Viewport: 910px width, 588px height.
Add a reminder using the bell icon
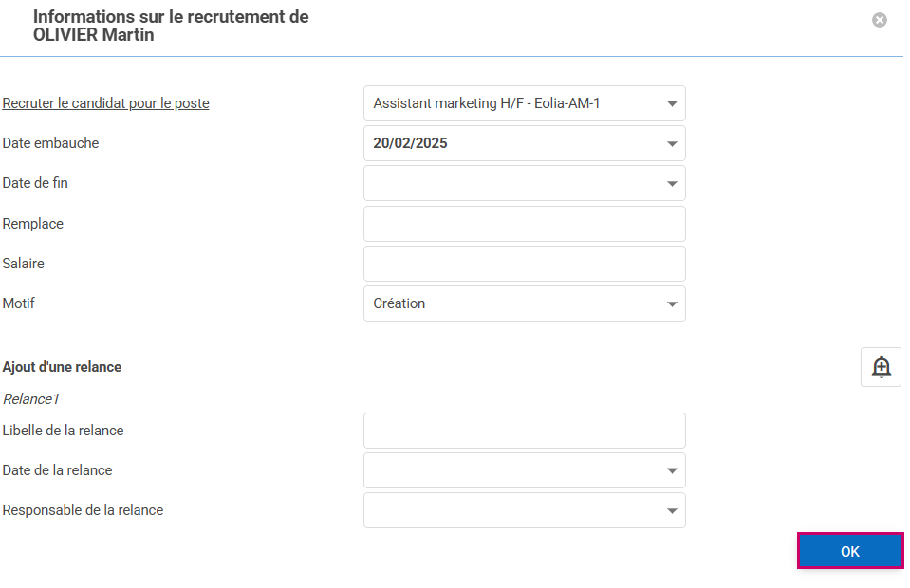[881, 367]
